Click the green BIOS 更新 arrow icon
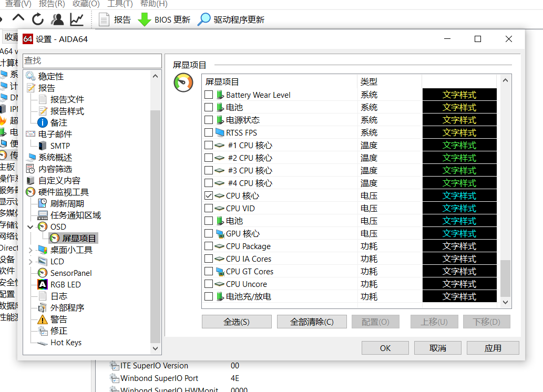 (x=145, y=19)
